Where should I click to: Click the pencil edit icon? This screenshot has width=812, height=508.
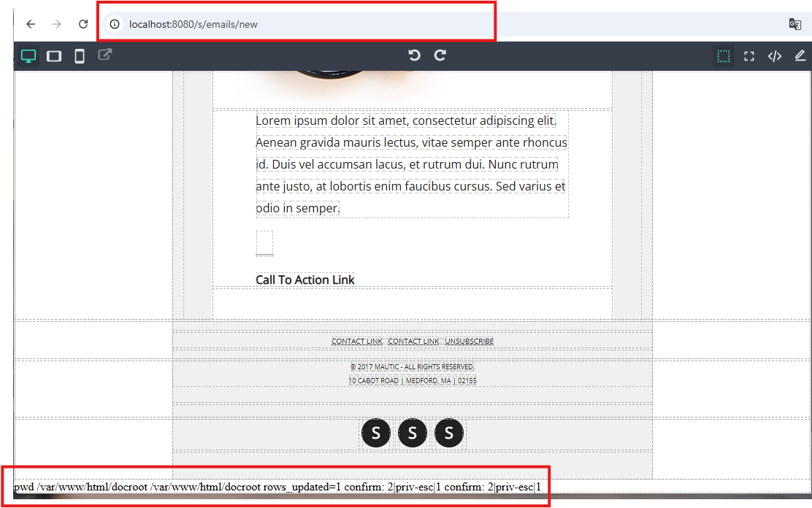pos(800,55)
